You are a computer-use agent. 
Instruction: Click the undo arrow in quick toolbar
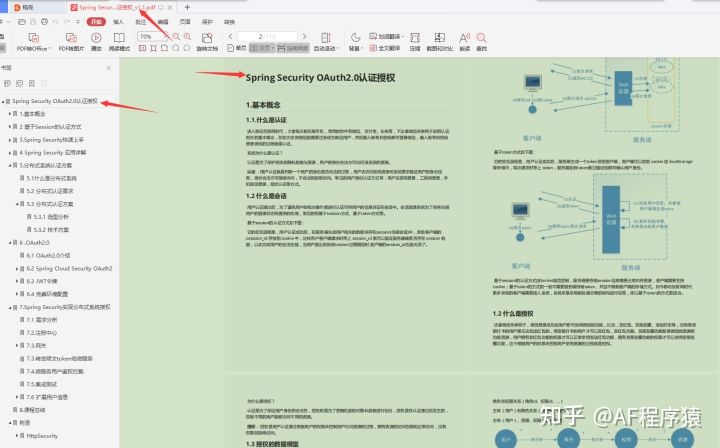point(56,22)
